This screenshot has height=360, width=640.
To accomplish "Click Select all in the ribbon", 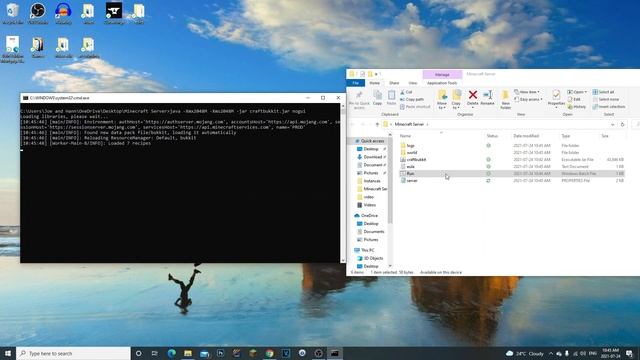I will 603,92.
